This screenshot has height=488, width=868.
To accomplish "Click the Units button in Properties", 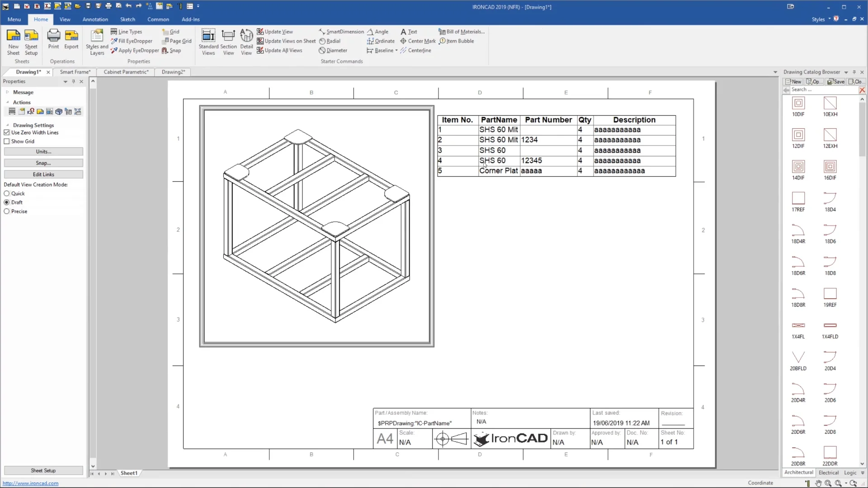I will click(43, 151).
